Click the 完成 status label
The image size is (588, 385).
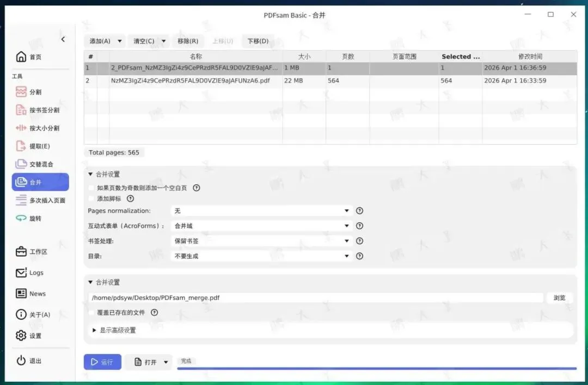click(186, 361)
